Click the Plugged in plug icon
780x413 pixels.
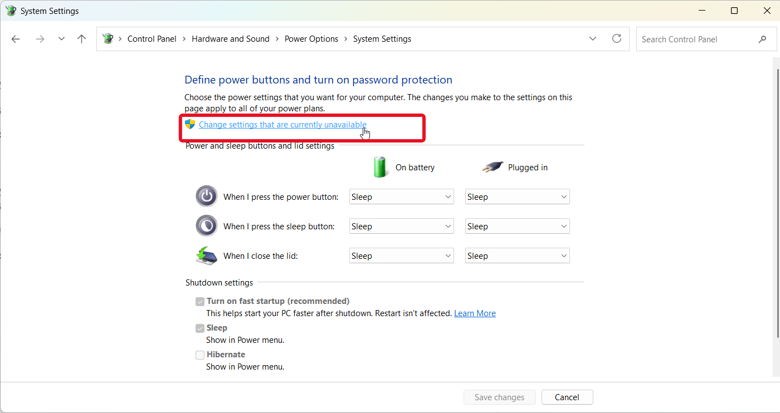[x=492, y=167]
